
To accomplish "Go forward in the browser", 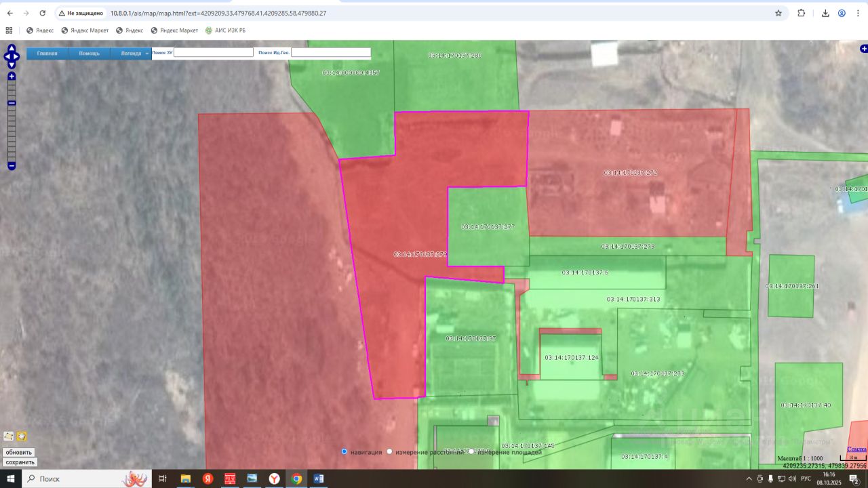I will click(x=26, y=13).
